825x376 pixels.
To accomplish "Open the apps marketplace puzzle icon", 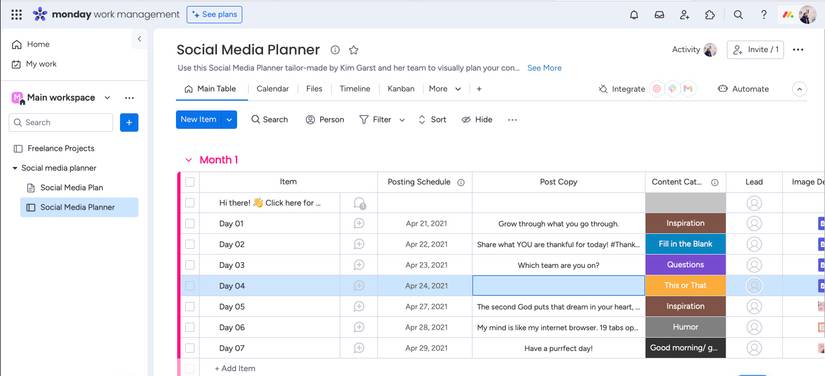I will click(x=710, y=15).
